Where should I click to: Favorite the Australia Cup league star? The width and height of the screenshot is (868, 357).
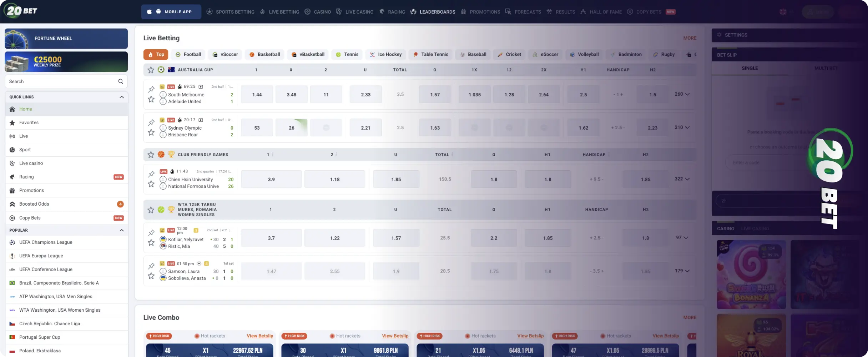tap(151, 70)
